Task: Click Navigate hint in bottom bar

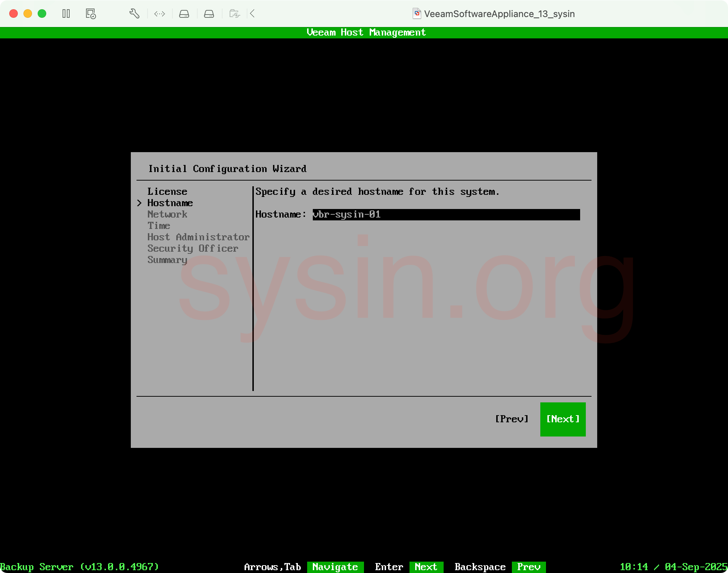Action: [335, 567]
